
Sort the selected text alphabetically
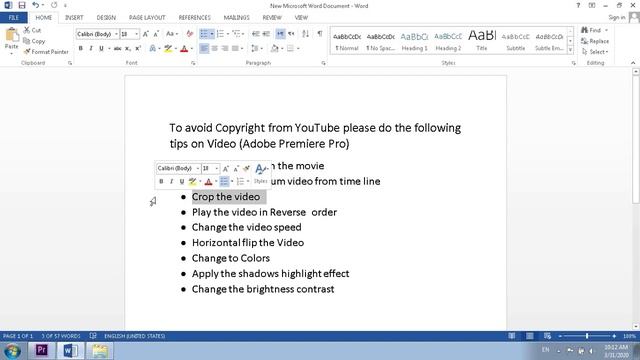click(305, 34)
